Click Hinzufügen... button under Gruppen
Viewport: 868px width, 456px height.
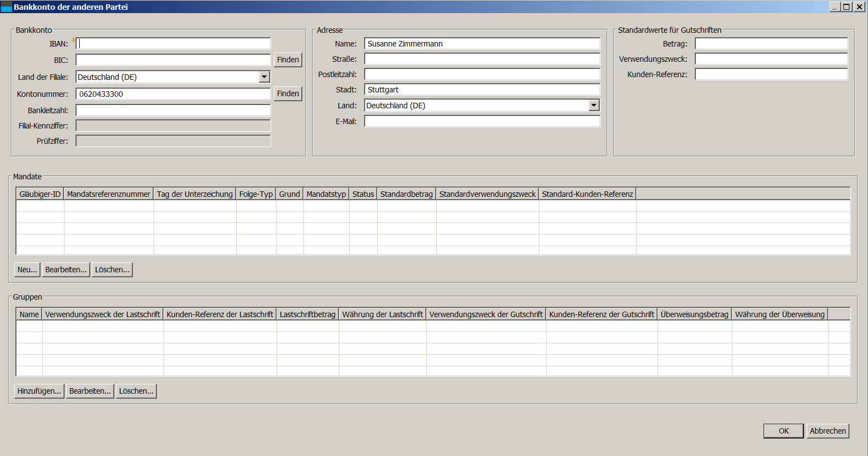[x=39, y=391]
